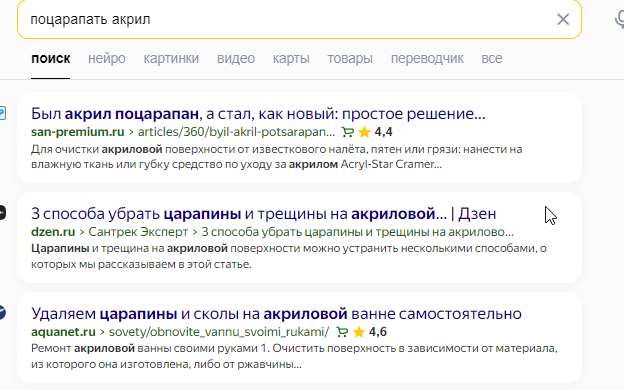Click the aquanet.ru domain link
Viewport: 624px width, 390px height.
[63, 332]
